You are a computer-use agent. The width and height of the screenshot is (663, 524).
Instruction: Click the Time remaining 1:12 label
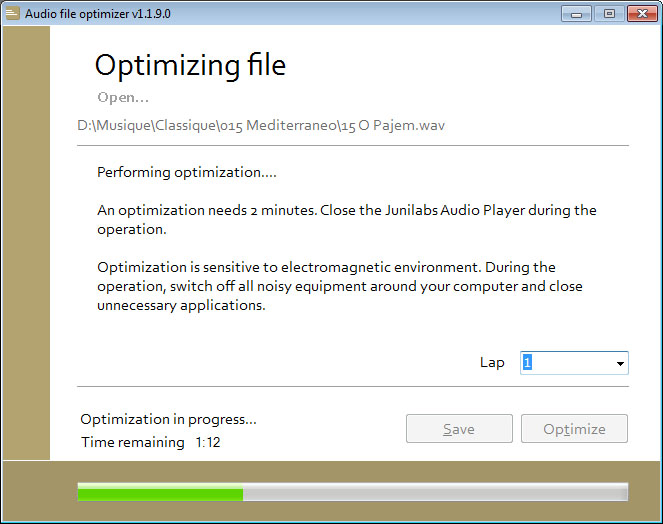click(151, 442)
